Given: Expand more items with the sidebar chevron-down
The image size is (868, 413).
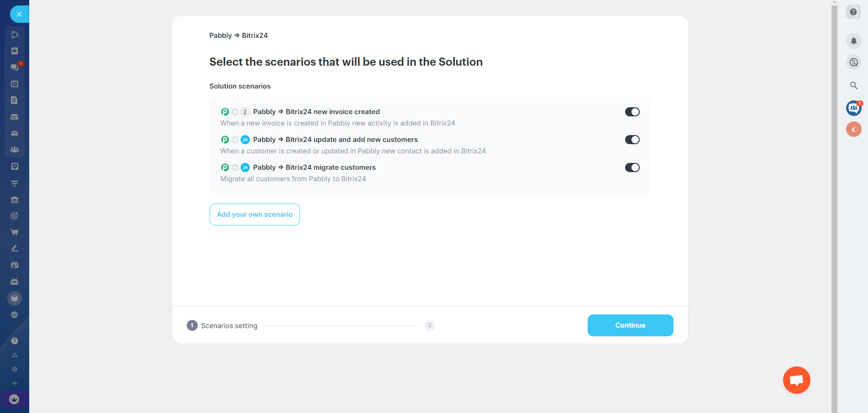Looking at the screenshot, I should (x=15, y=315).
